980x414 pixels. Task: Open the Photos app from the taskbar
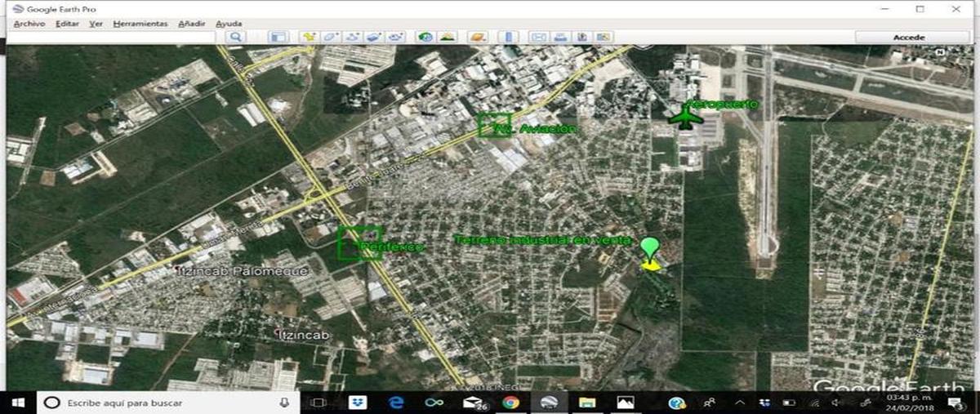626,403
